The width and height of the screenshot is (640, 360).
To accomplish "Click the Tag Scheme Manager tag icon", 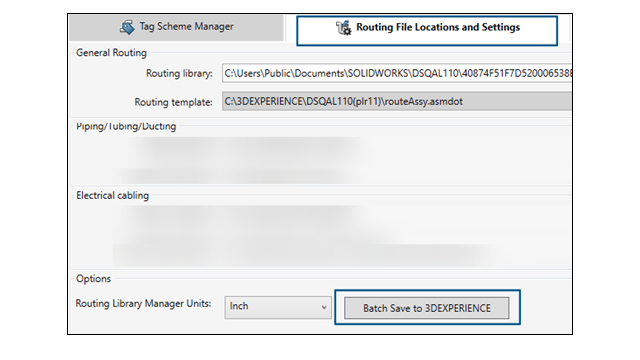I will (127, 27).
